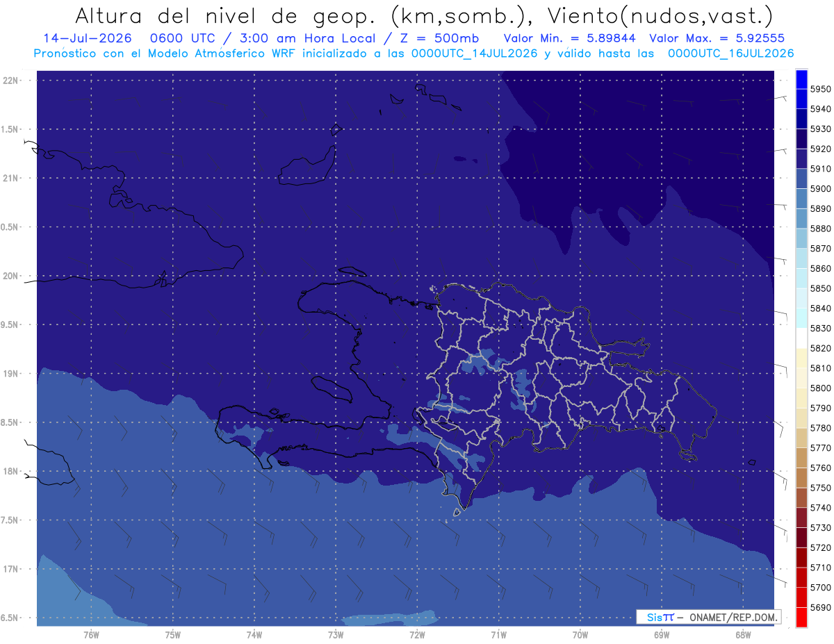This screenshot has height=644, width=834.
Task: Click the '5800' legend value
Action: click(x=821, y=388)
